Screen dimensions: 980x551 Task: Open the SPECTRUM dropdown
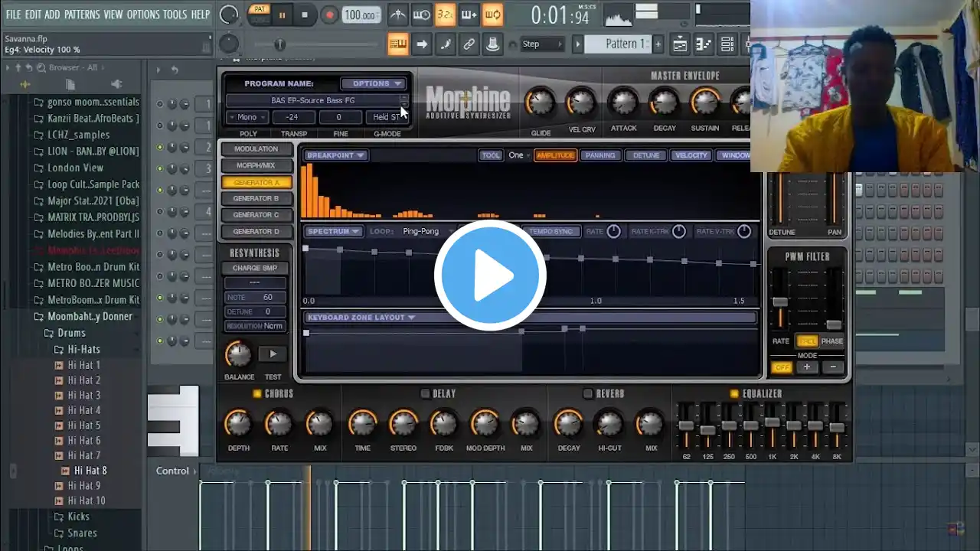(x=334, y=231)
